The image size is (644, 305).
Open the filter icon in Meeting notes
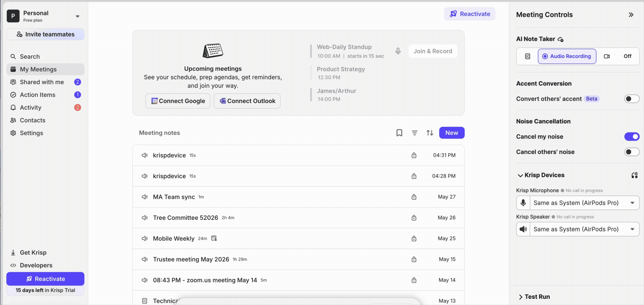coord(414,133)
